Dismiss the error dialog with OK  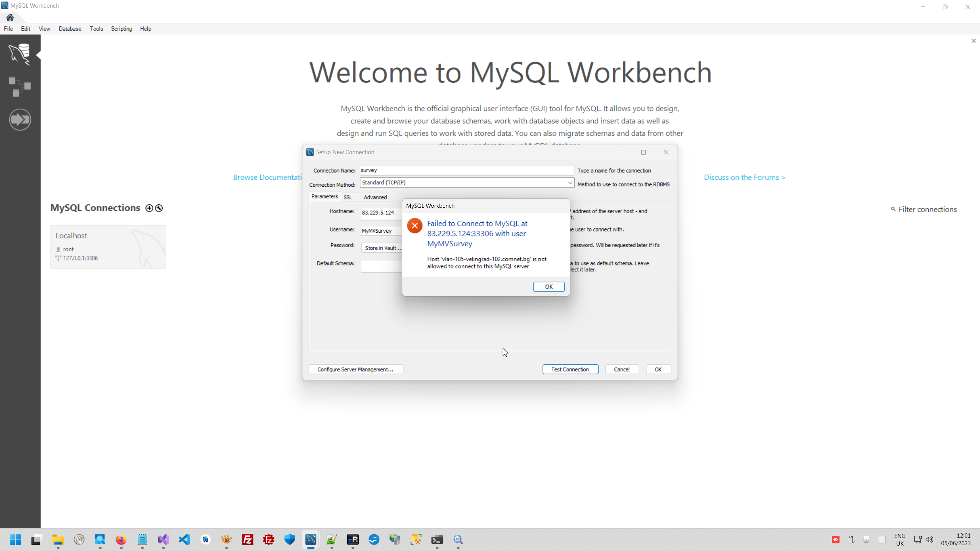pos(548,287)
